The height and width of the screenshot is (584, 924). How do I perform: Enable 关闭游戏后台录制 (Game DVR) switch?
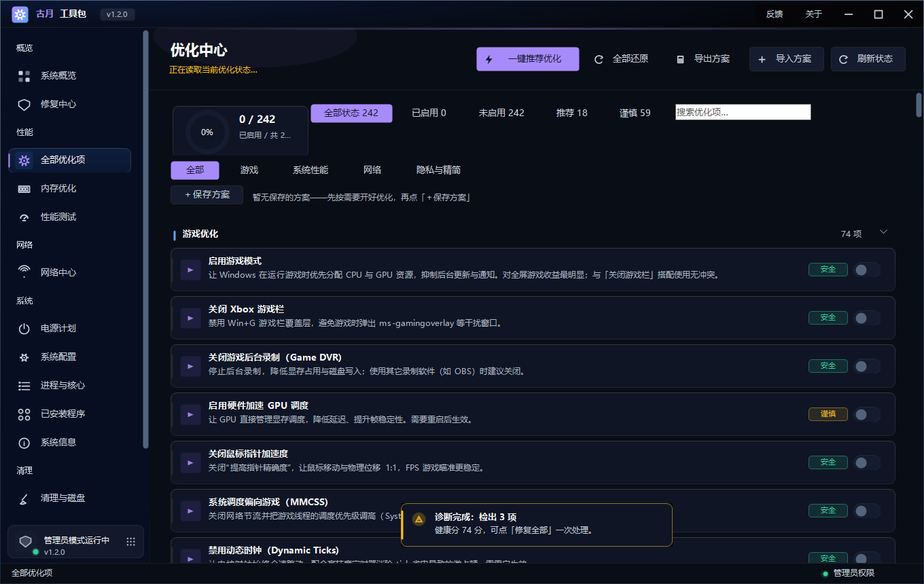[866, 366]
